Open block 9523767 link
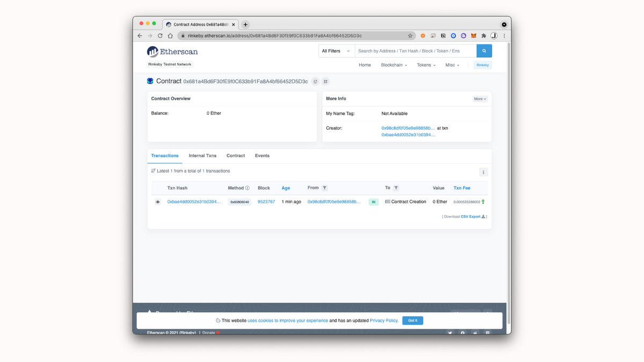Image resolution: width=644 pixels, height=362 pixels. (266, 202)
